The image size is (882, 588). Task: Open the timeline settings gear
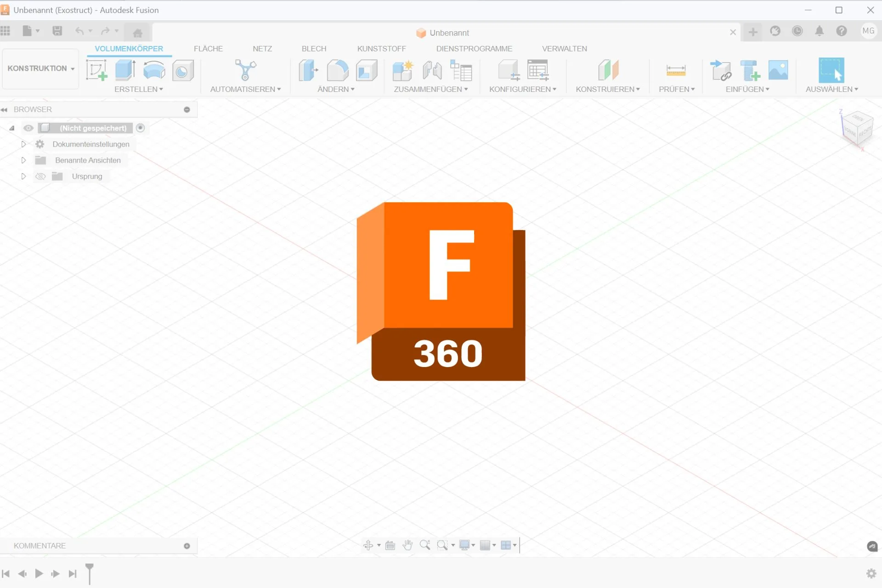pyautogui.click(x=871, y=573)
